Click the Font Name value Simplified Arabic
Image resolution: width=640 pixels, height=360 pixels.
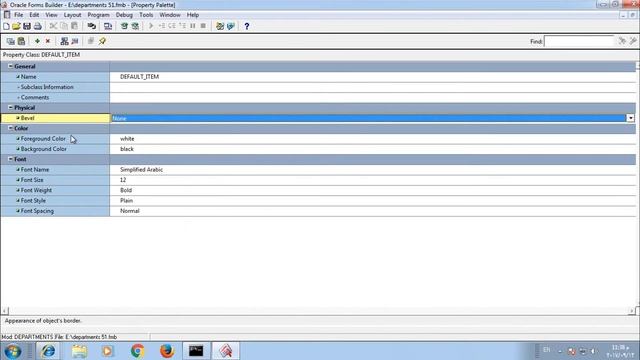point(141,169)
